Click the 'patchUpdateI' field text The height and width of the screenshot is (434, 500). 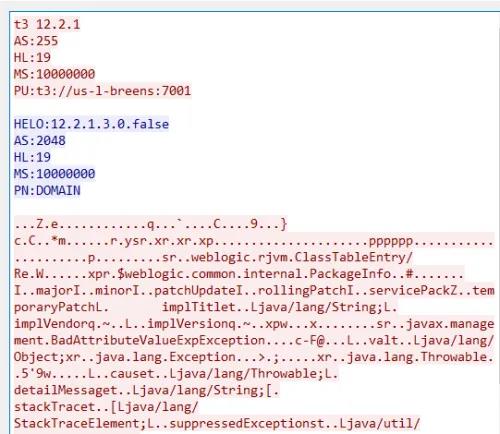[x=199, y=291]
